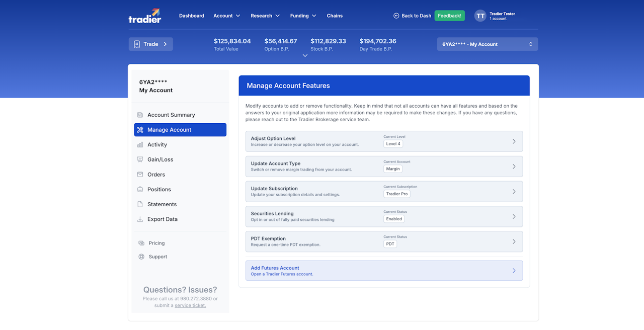Open the 6YA2**** account selector
The height and width of the screenshot is (330, 644).
coord(488,44)
